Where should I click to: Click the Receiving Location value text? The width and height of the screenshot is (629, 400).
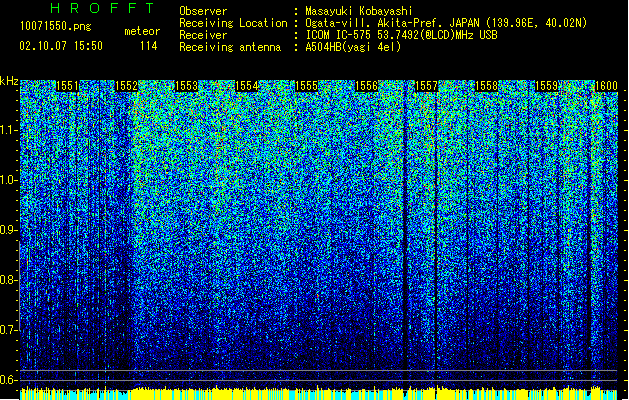(x=446, y=23)
